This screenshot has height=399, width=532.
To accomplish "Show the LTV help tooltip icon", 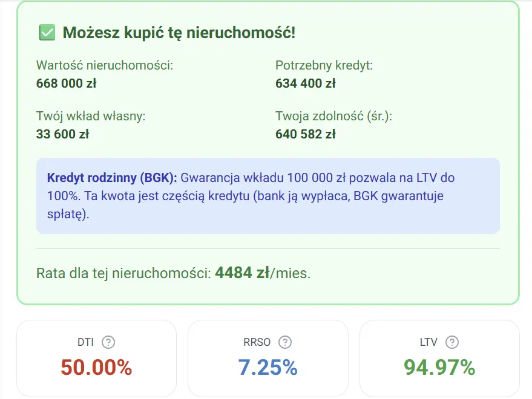I will pyautogui.click(x=452, y=342).
